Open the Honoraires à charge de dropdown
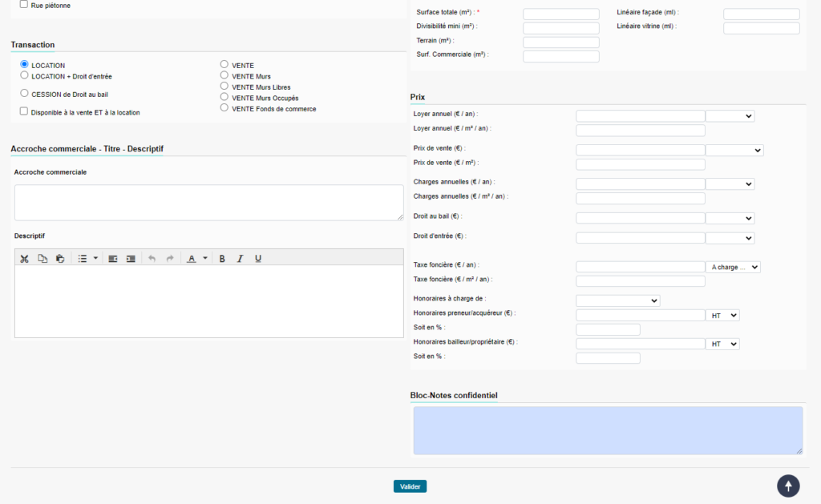821x504 pixels. click(617, 300)
